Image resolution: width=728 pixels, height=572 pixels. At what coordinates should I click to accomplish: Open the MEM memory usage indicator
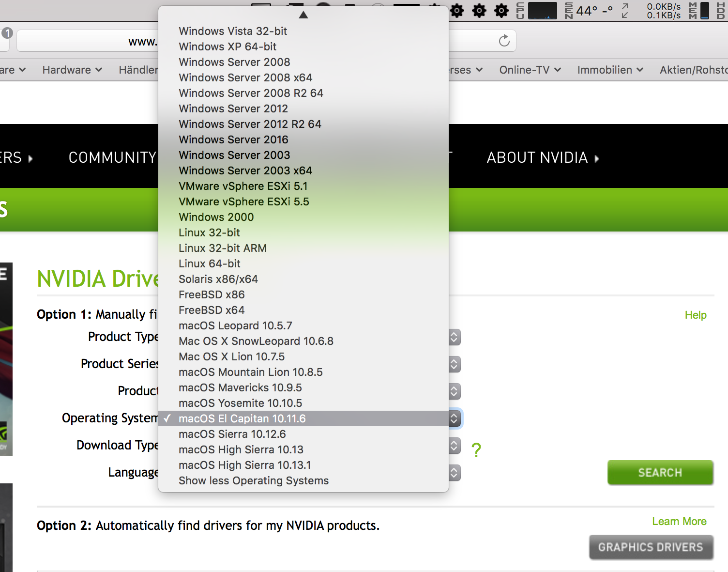click(698, 10)
